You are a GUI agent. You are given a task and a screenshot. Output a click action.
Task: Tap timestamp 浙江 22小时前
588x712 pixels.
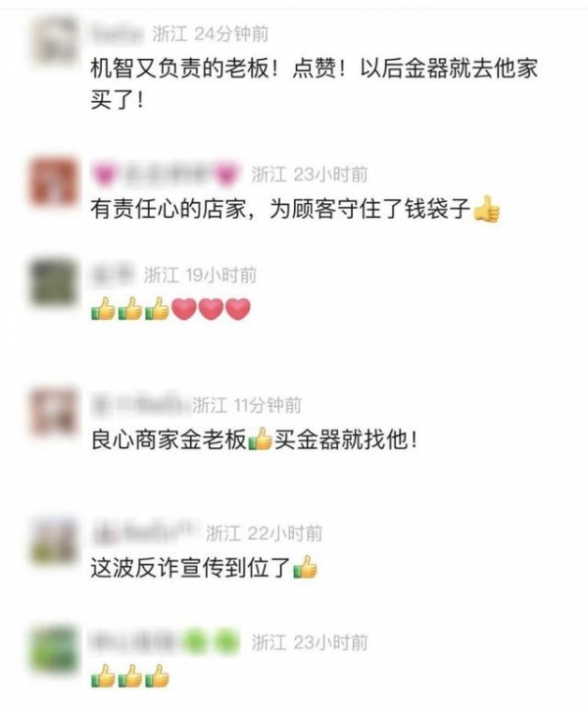pos(264,534)
